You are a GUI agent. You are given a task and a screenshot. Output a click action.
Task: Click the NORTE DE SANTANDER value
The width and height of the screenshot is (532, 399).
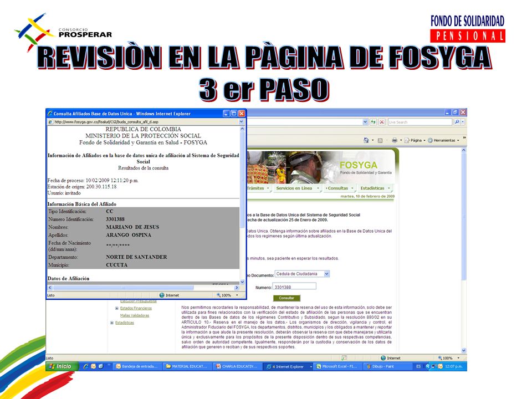136,257
